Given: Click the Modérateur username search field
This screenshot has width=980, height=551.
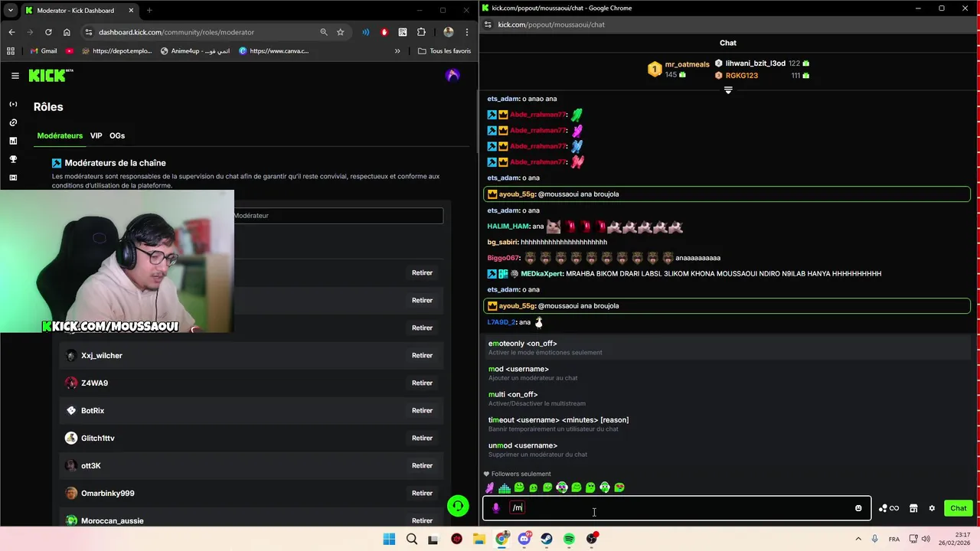Looking at the screenshot, I should click(x=338, y=216).
